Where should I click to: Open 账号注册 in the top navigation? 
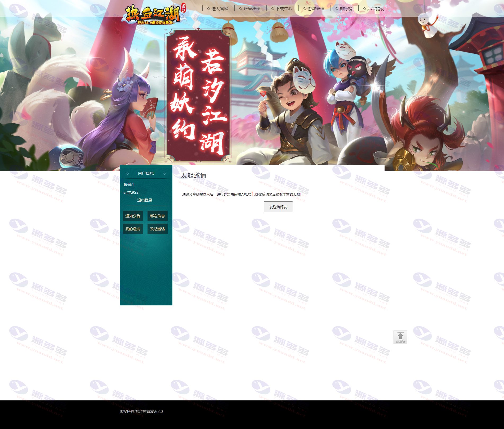tap(252, 9)
